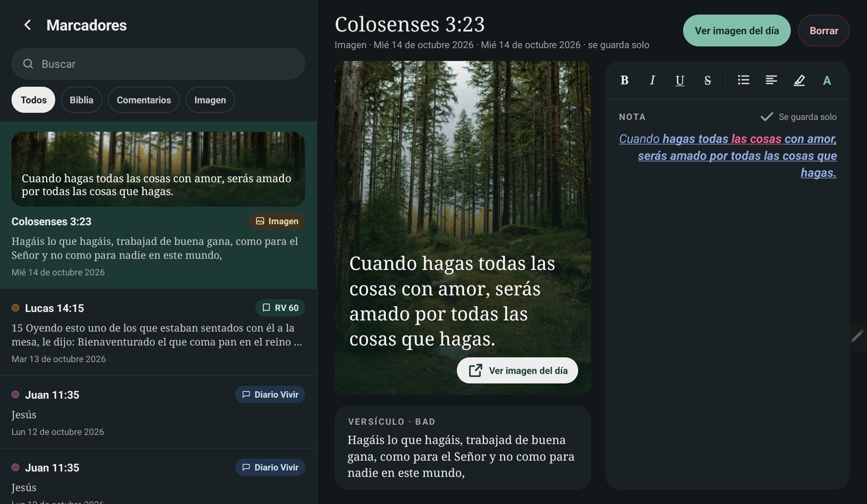Filter bookmarks by Comentarios
Viewport: 867px width, 504px height.
pyautogui.click(x=144, y=100)
